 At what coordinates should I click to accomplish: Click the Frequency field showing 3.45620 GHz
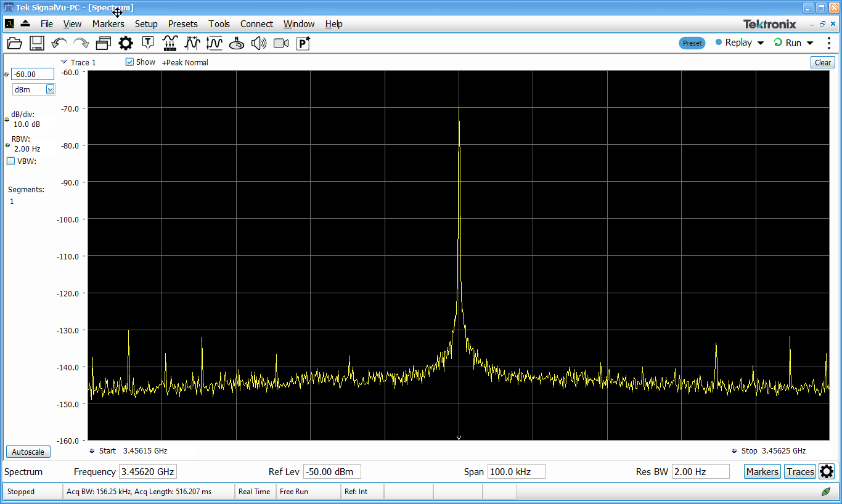pos(148,472)
